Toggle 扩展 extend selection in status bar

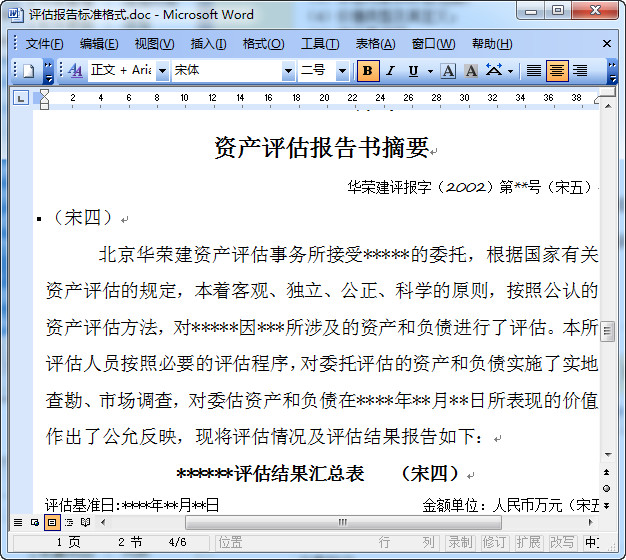[x=528, y=542]
